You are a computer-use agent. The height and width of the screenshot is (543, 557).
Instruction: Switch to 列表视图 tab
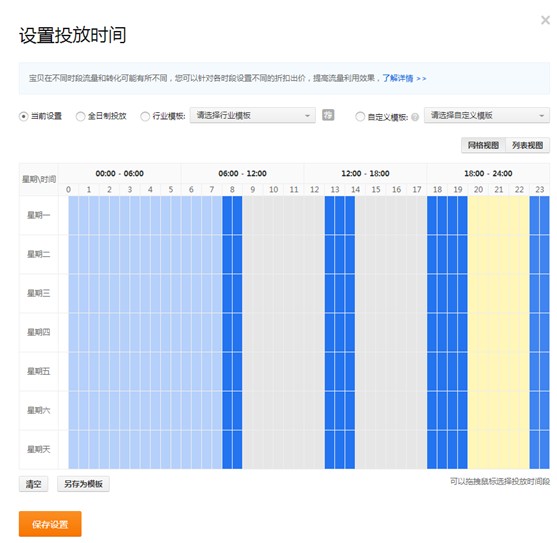click(x=527, y=145)
